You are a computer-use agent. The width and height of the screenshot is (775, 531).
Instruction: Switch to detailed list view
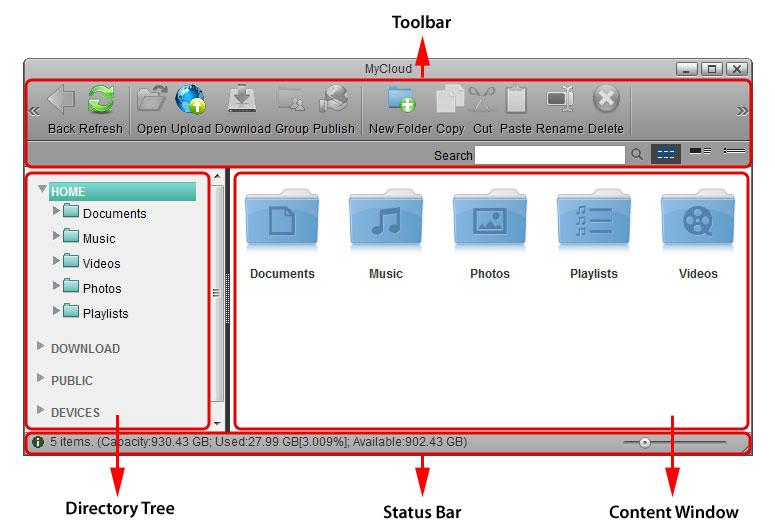pyautogui.click(x=734, y=150)
